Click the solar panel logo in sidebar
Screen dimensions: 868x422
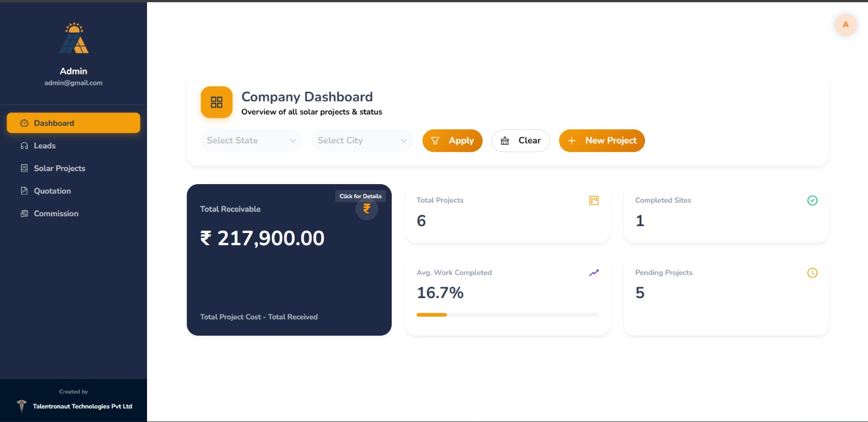74,38
